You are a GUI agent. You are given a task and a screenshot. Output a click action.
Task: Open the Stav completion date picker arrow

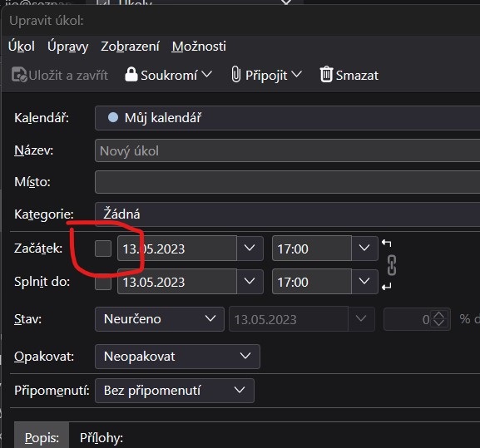click(x=361, y=319)
